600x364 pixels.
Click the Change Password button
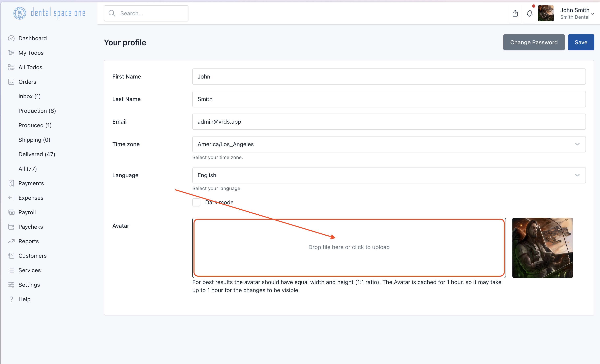(534, 42)
